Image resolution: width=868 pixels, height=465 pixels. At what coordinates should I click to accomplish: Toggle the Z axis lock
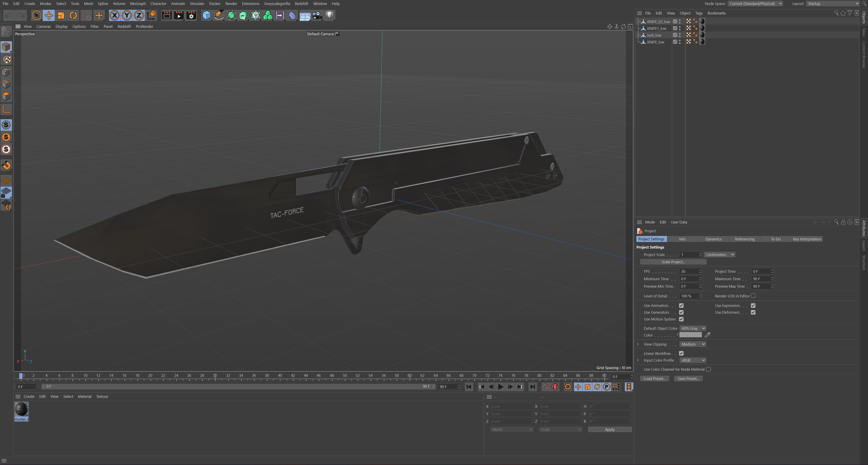139,16
